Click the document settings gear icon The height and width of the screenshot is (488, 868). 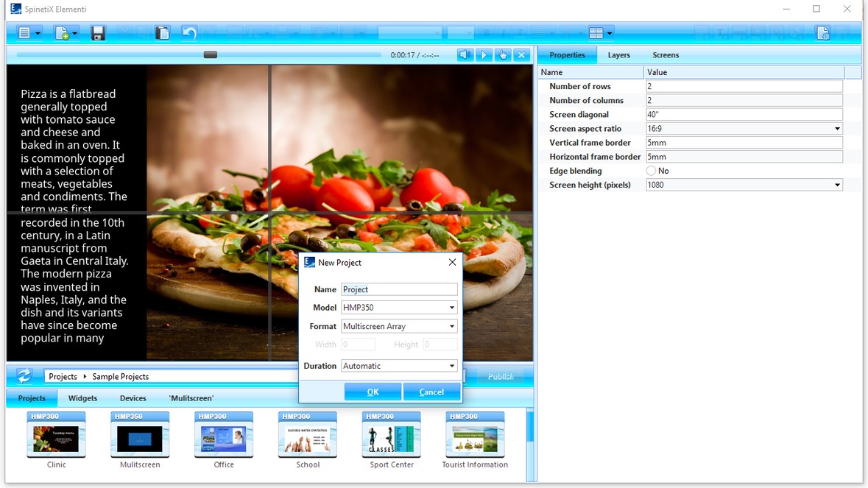click(x=823, y=33)
